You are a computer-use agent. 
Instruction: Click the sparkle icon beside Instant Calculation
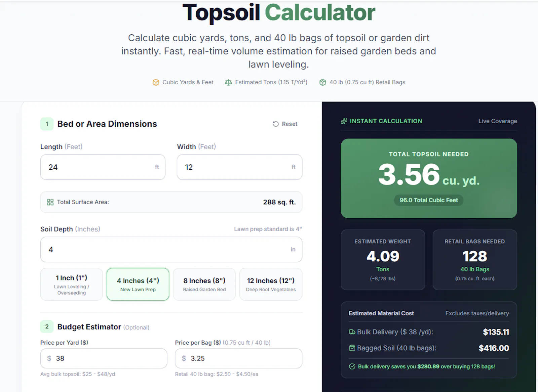[x=344, y=121]
